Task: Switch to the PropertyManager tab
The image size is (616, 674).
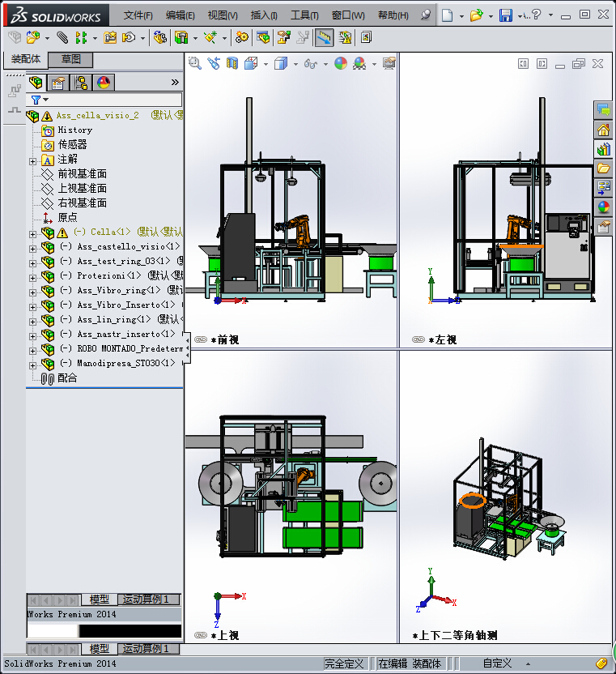Action: pyautogui.click(x=58, y=82)
